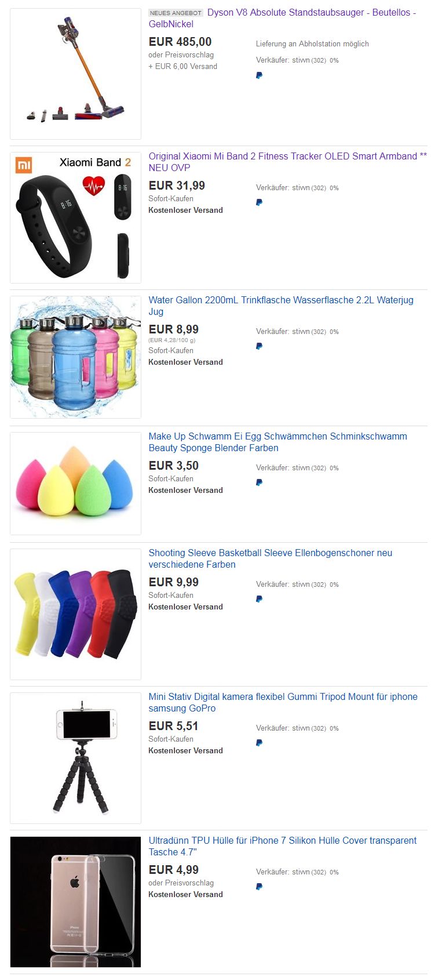
Task: Click PayPal icon under Shooting Sleeve listing
Action: coord(259,600)
